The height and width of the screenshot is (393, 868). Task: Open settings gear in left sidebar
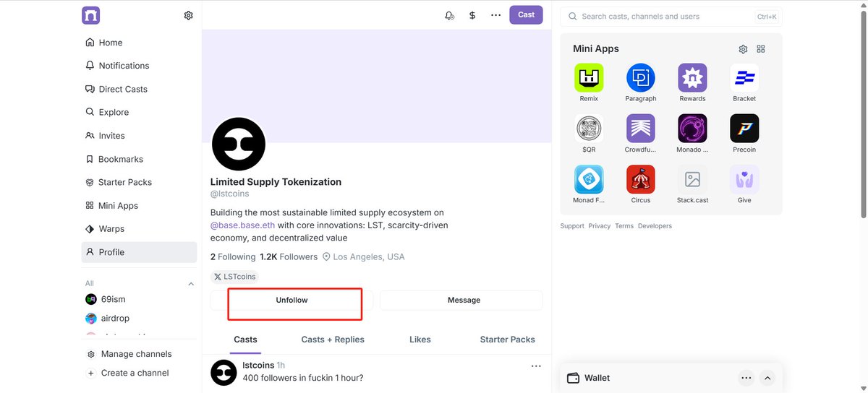pos(188,15)
